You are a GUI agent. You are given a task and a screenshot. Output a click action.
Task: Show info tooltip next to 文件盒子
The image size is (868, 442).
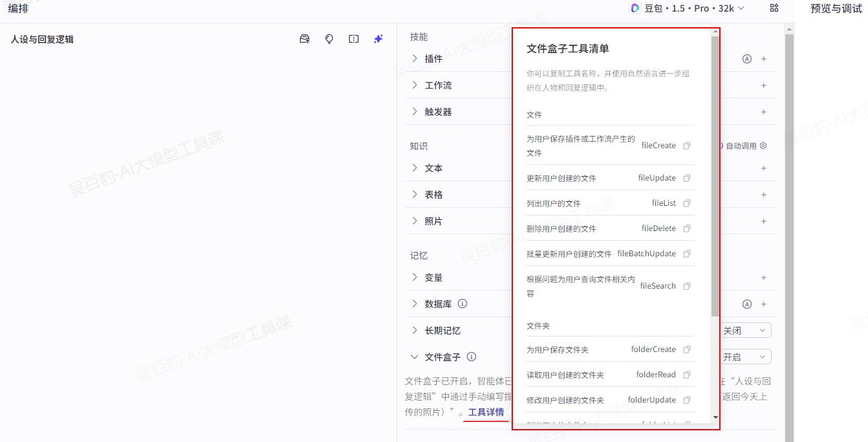[472, 357]
